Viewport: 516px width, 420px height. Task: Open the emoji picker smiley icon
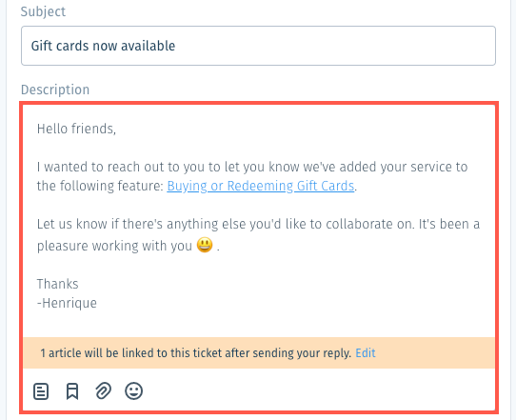133,391
